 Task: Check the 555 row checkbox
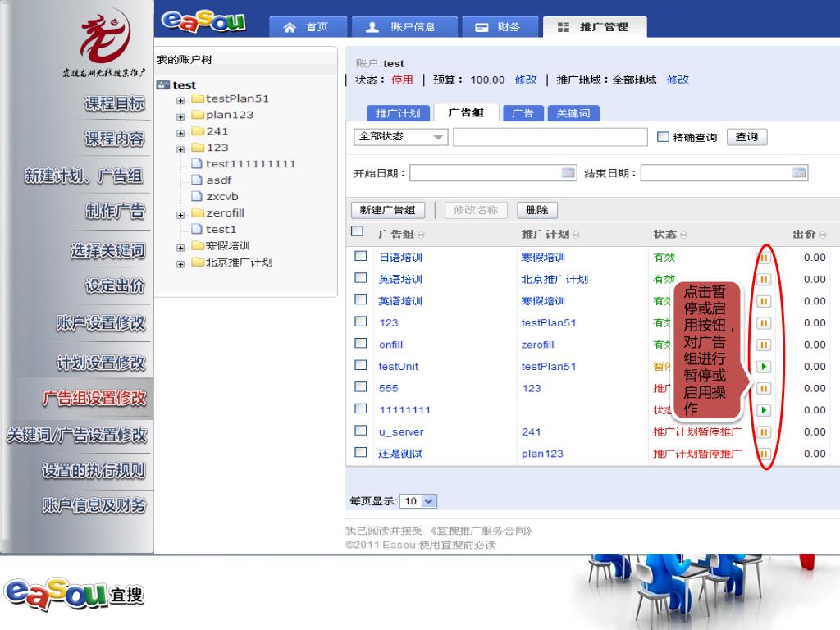tap(361, 387)
